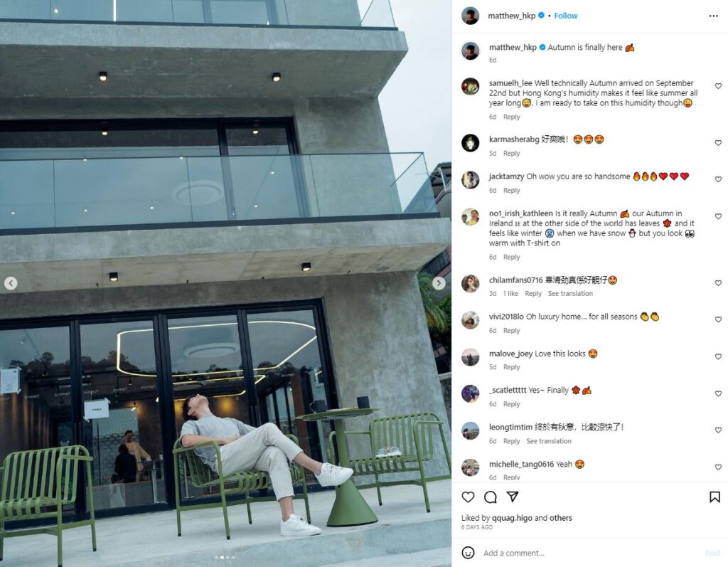Image resolution: width=728 pixels, height=567 pixels.
Task: Open matthew_hkp profile picture in header
Action: pos(470,16)
